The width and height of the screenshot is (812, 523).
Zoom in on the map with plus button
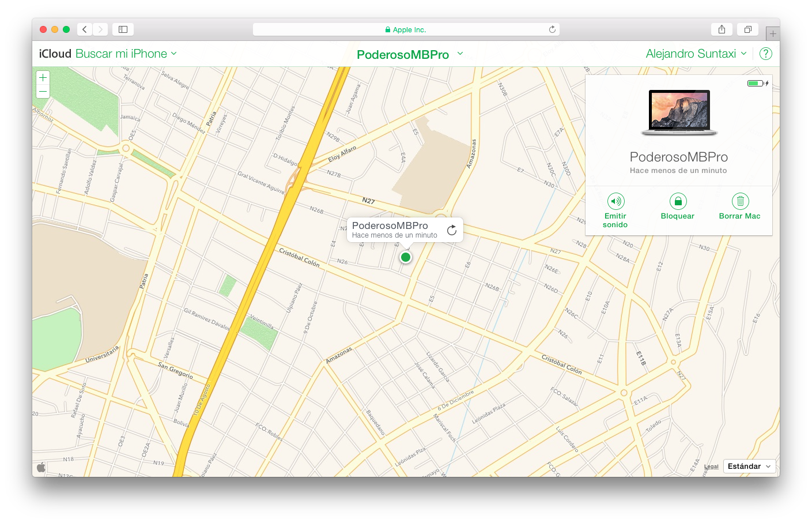43,78
